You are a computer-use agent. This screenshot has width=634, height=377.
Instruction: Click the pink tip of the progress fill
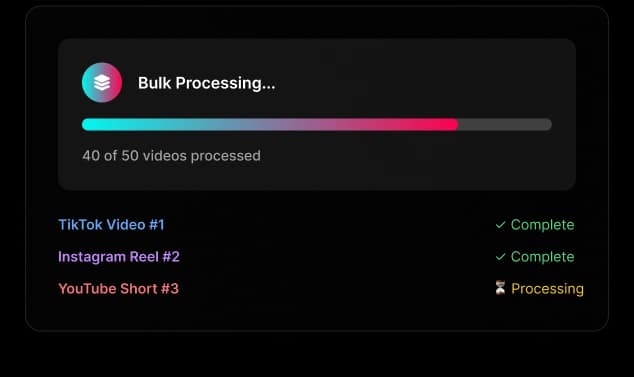click(x=451, y=125)
